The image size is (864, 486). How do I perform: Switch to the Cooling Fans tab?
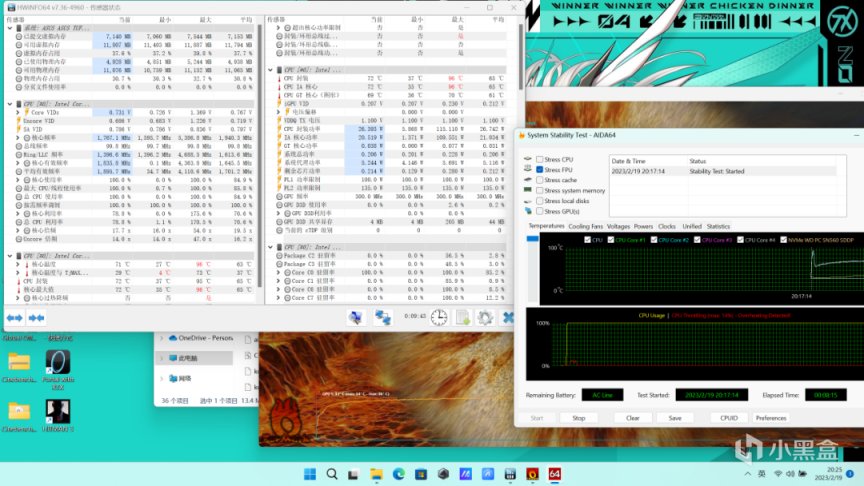(586, 227)
